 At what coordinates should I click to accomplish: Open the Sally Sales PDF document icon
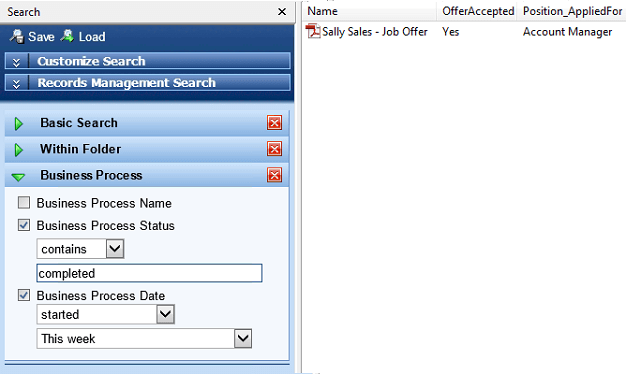point(313,31)
